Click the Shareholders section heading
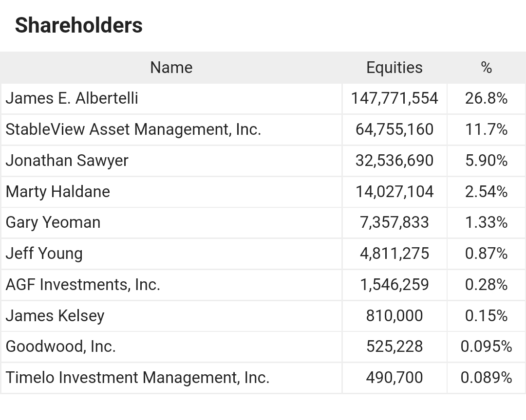Viewport: 526px width, 420px height. 78,25
